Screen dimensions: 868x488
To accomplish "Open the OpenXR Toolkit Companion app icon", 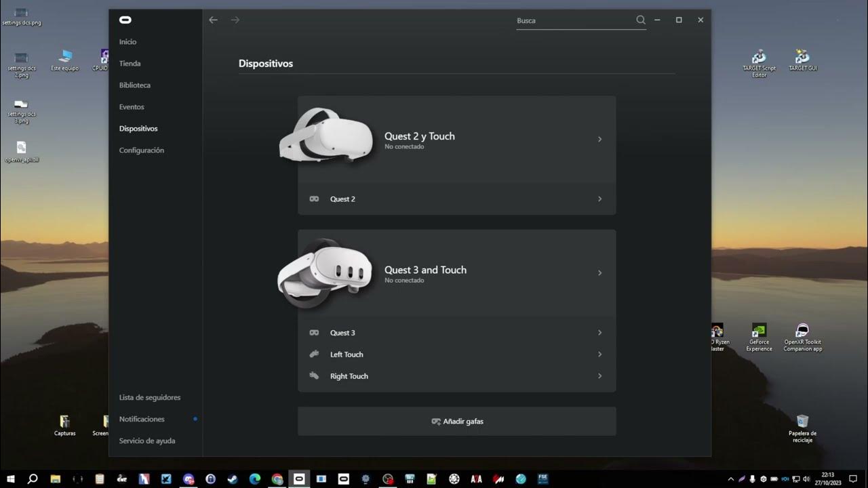I will (x=803, y=337).
